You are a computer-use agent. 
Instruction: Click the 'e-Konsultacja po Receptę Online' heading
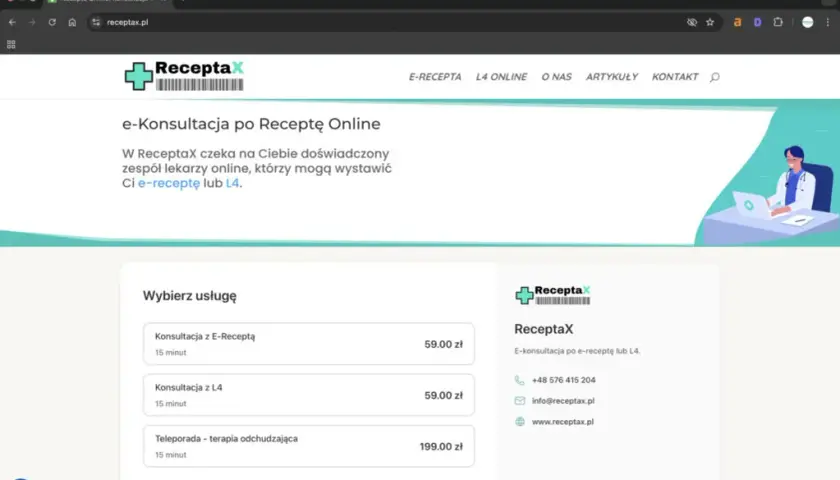click(251, 124)
